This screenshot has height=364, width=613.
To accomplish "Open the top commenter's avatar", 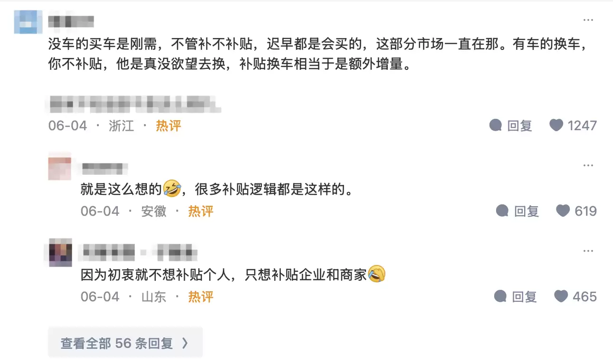I will [x=25, y=22].
